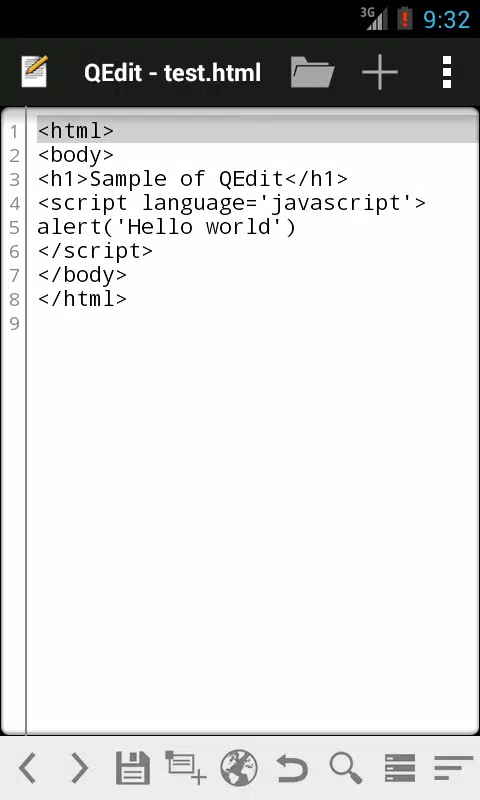Open search with the magnifier icon

pyautogui.click(x=346, y=768)
